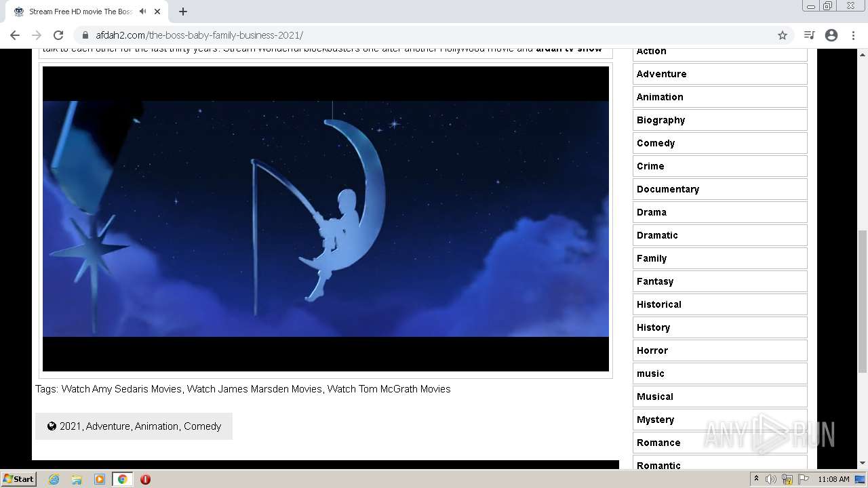This screenshot has width=868, height=488.
Task: Open Chrome's three-dot menu
Action: [x=853, y=35]
